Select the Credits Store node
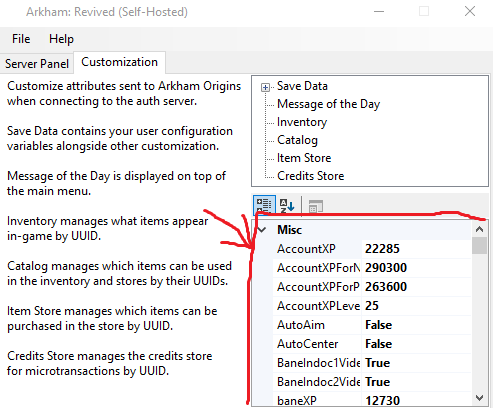 coord(310,176)
